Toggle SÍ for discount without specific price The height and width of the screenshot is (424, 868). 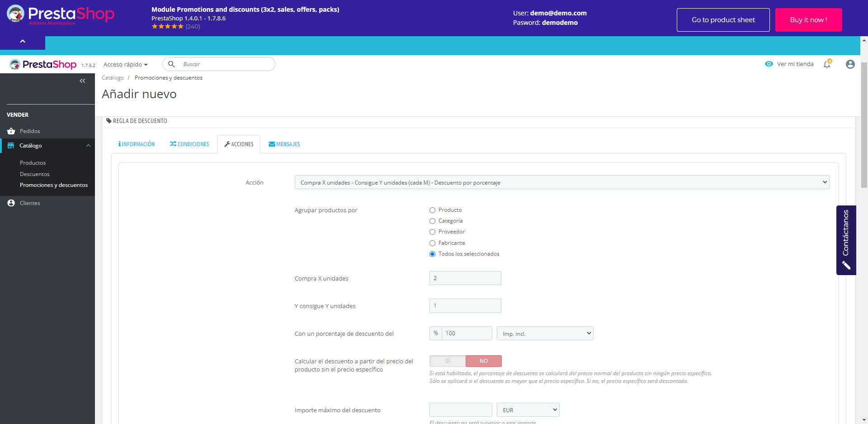pos(448,361)
